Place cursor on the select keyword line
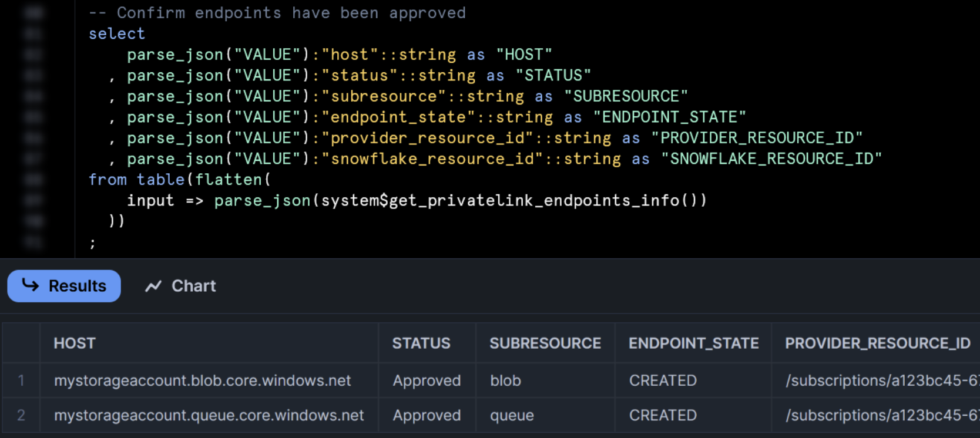 (117, 33)
